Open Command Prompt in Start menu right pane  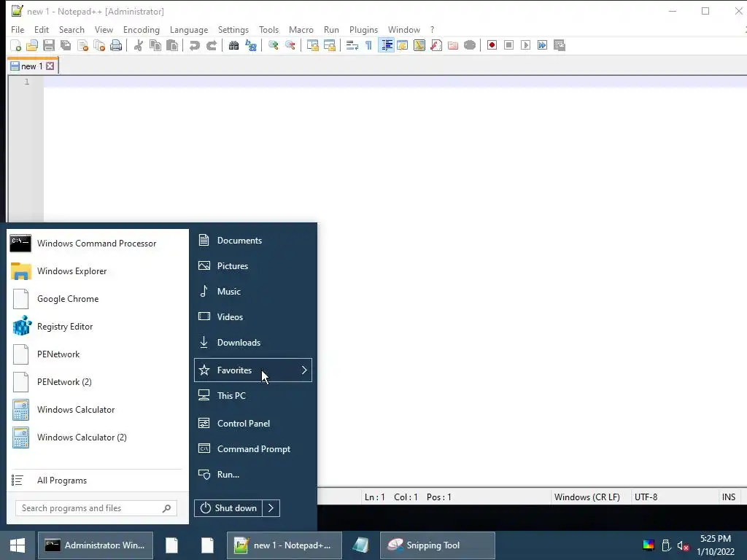click(253, 449)
